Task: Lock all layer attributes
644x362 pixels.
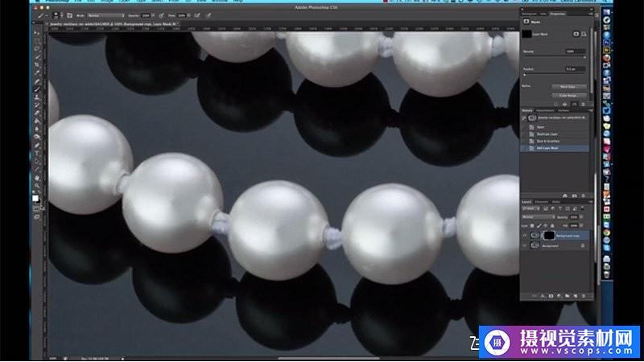Action: click(552, 226)
